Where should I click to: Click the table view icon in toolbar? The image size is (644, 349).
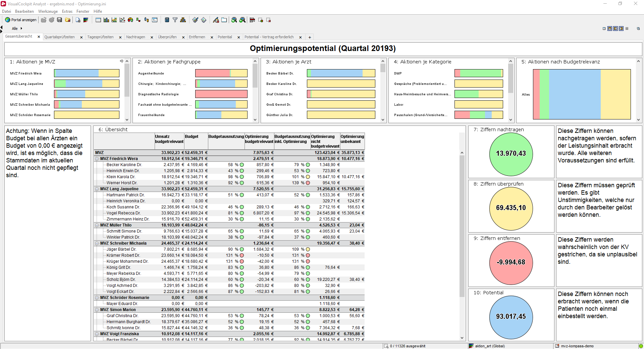point(98,20)
